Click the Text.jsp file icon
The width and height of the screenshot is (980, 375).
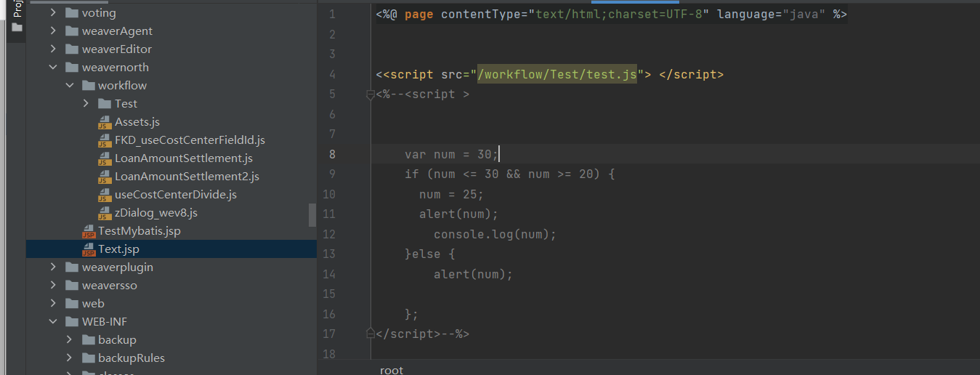pos(89,250)
